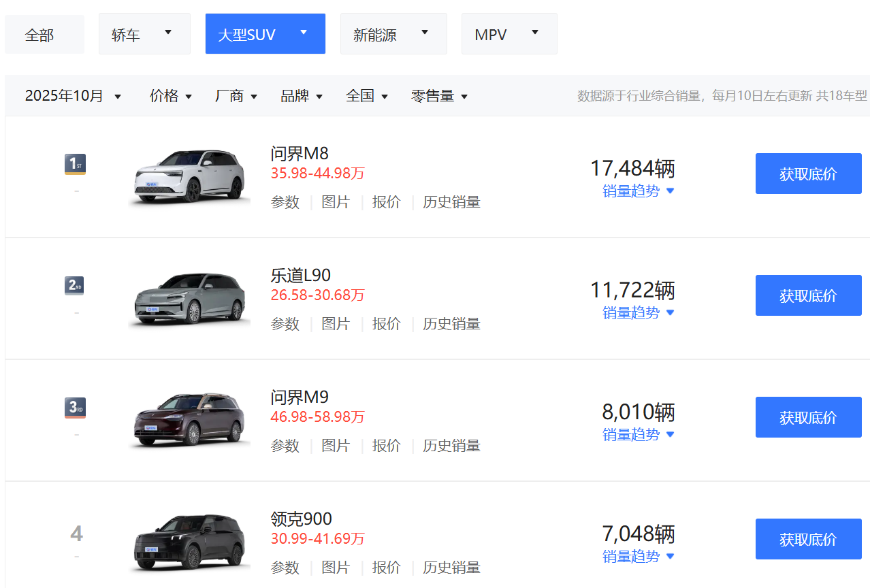Open 历史销量 link for 乐道L90
This screenshot has height=588, width=870.
point(451,324)
